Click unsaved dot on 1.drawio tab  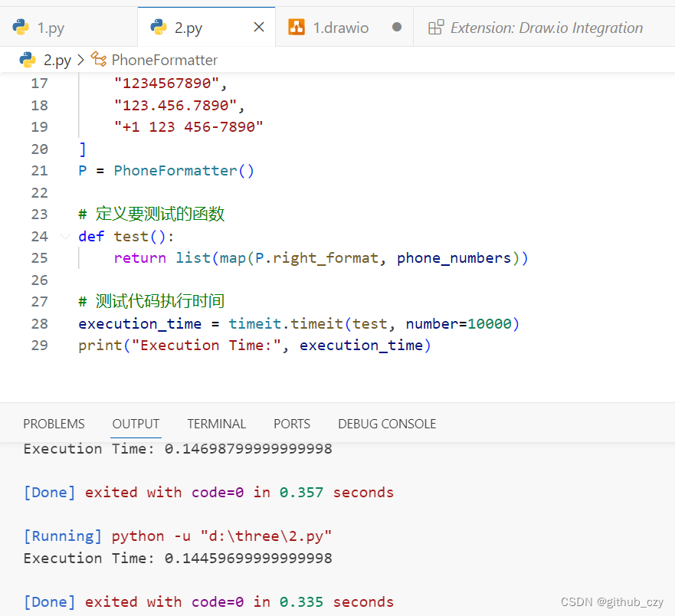(397, 27)
